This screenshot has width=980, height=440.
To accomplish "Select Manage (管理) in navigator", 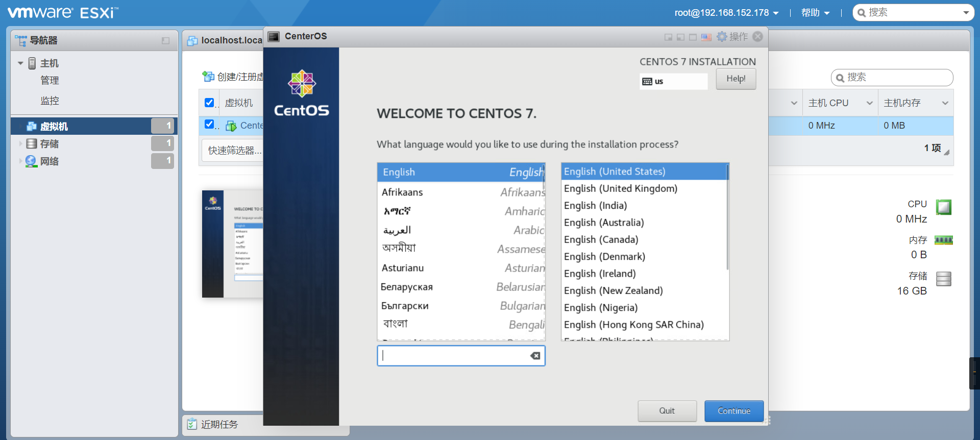I will click(50, 81).
